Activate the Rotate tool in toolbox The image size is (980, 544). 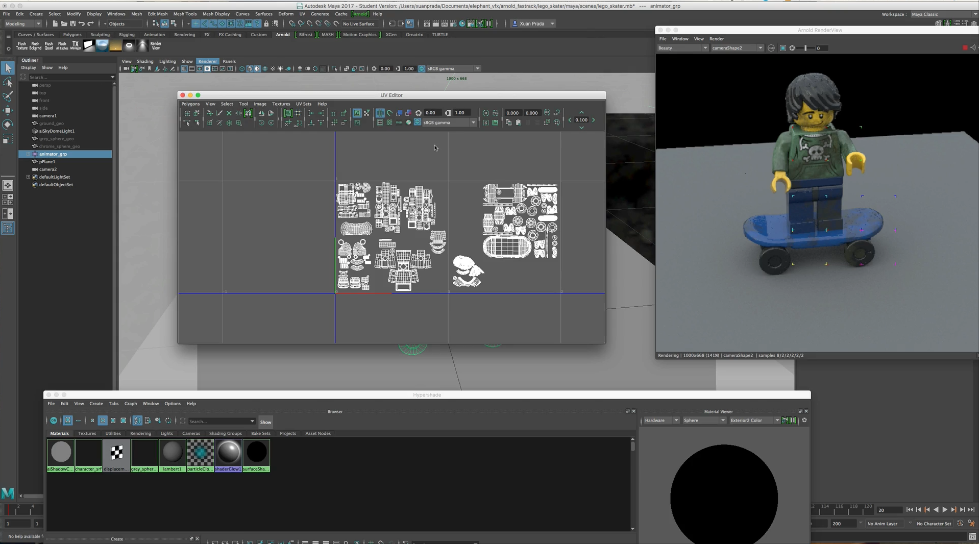pos(8,124)
